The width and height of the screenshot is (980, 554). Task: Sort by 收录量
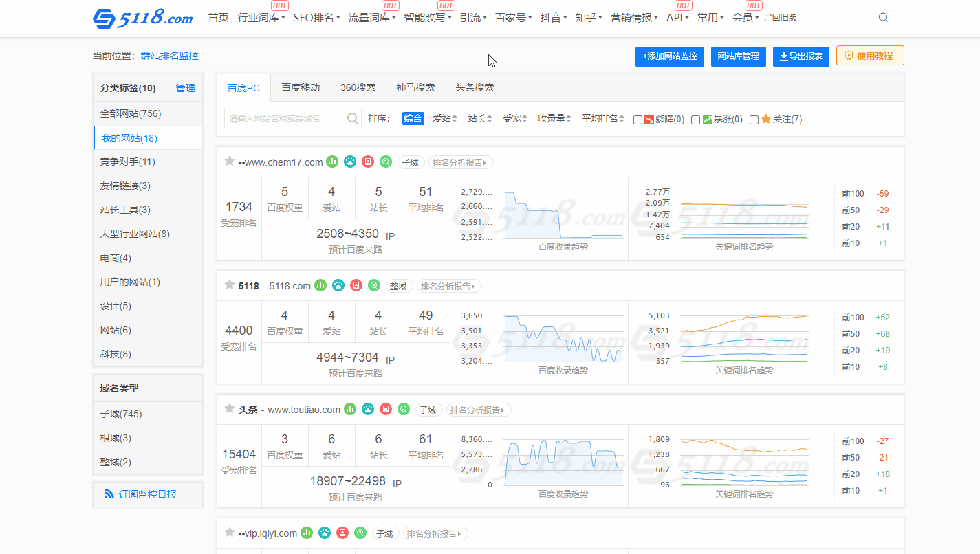click(555, 119)
